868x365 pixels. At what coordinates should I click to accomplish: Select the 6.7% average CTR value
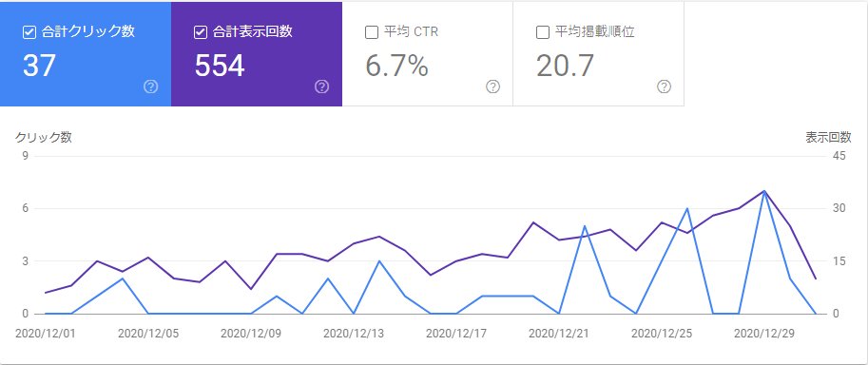[x=396, y=66]
